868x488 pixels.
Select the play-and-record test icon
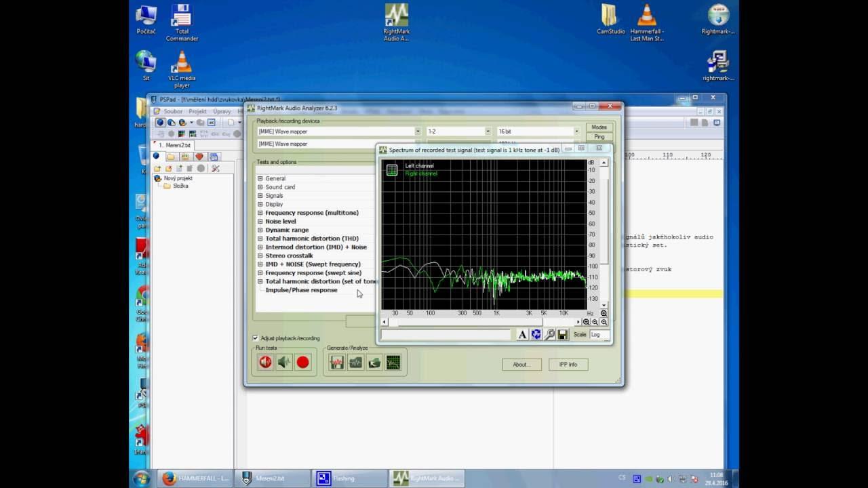pos(264,362)
